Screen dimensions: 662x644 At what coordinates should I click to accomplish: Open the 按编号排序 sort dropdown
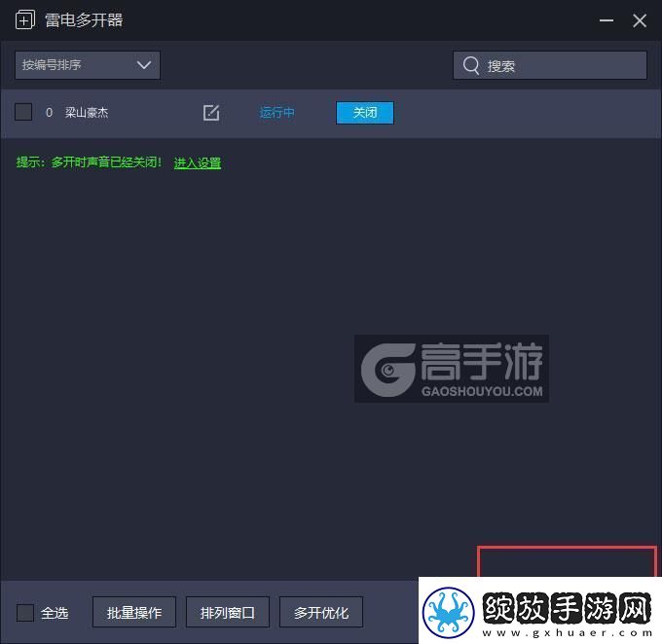(88, 65)
